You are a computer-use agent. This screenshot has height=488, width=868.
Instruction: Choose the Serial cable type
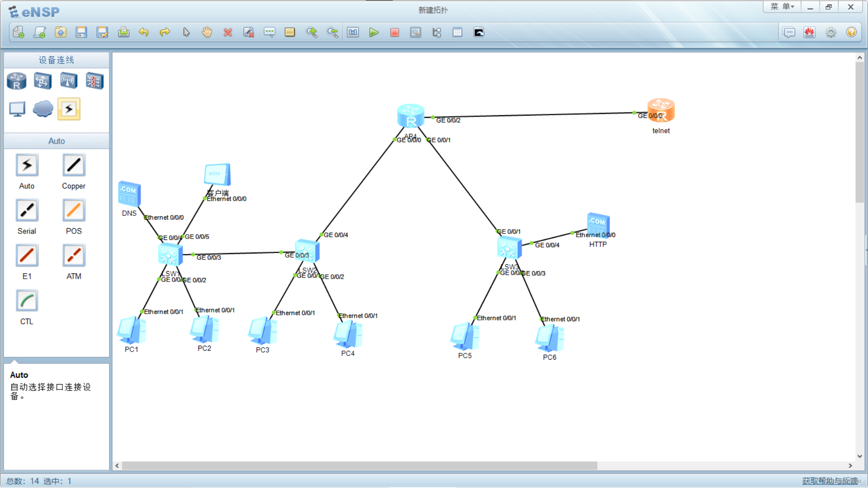[27, 211]
